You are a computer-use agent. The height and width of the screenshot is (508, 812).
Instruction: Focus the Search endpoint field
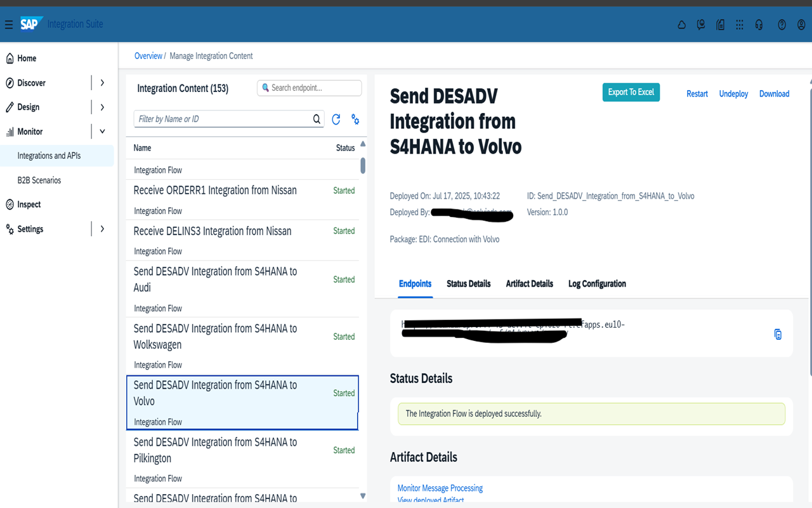pos(310,88)
